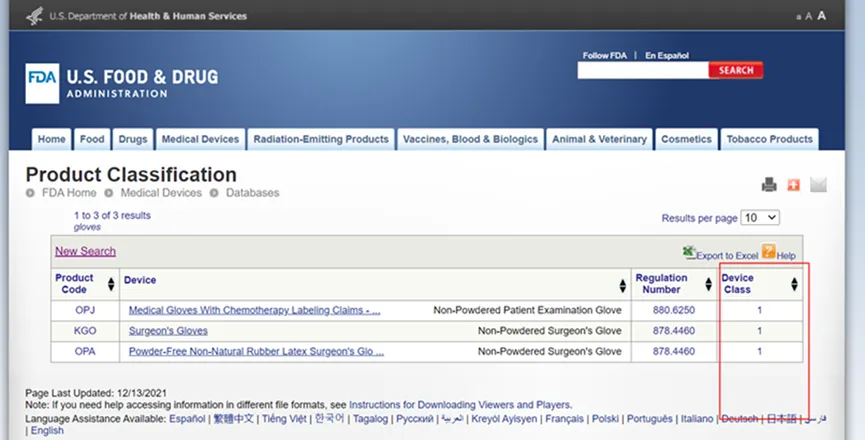The height and width of the screenshot is (440, 865).
Task: Click the Polski language link
Action: pos(605,419)
